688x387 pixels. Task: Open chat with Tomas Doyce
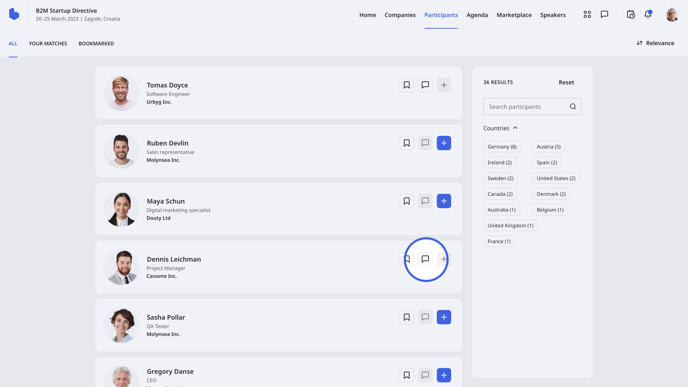pos(425,85)
